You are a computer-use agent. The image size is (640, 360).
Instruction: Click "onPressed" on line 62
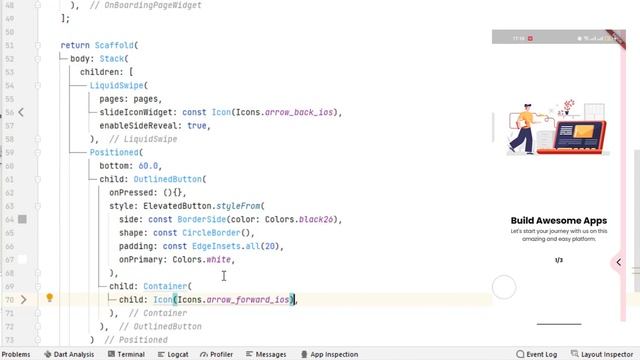(131, 192)
